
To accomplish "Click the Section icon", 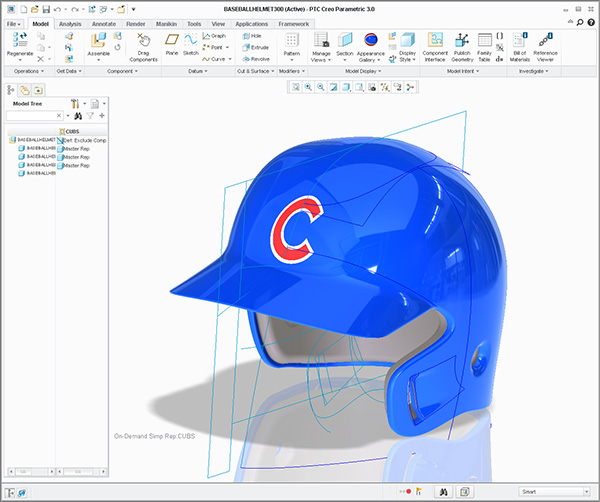I will coord(344,39).
